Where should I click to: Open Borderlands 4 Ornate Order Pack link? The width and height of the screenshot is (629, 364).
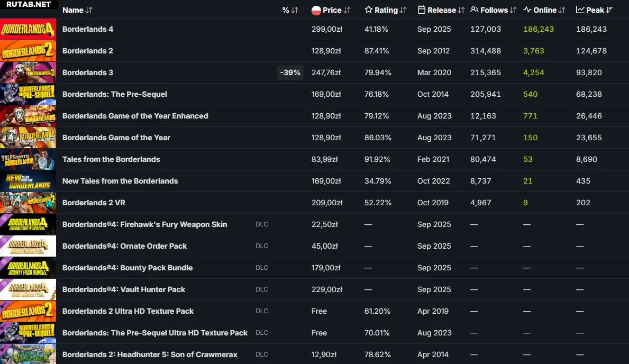tap(125, 246)
